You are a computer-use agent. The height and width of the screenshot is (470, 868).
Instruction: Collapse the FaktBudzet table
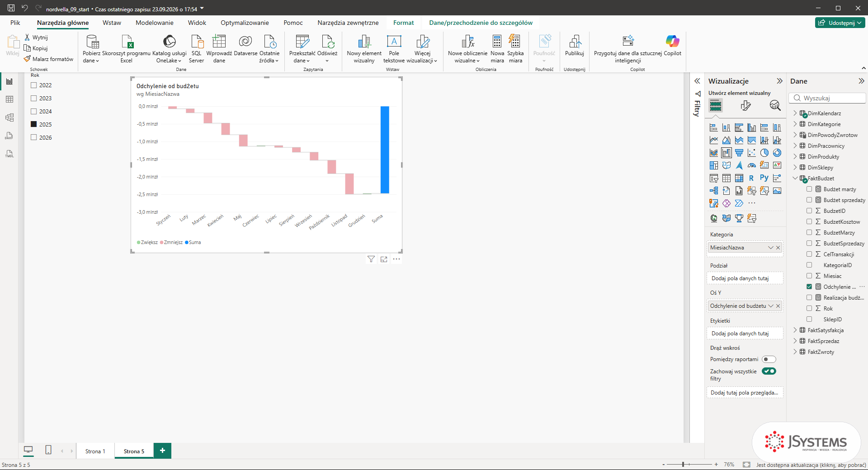point(795,178)
